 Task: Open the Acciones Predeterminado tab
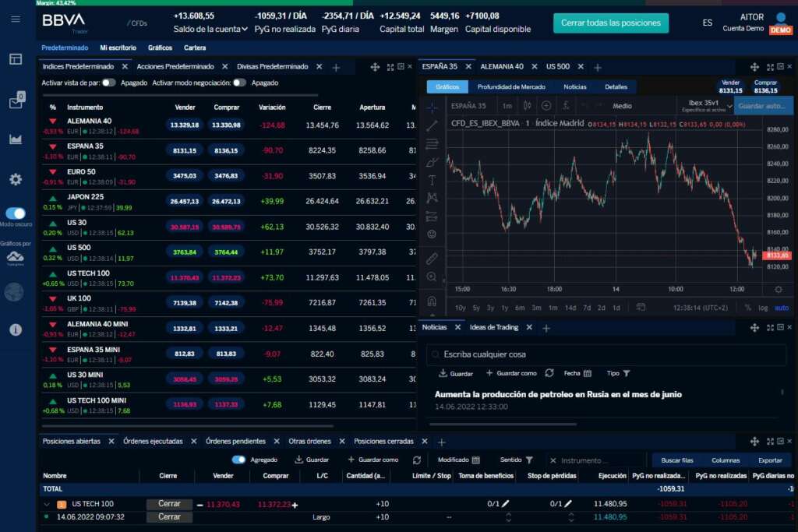(x=175, y=67)
